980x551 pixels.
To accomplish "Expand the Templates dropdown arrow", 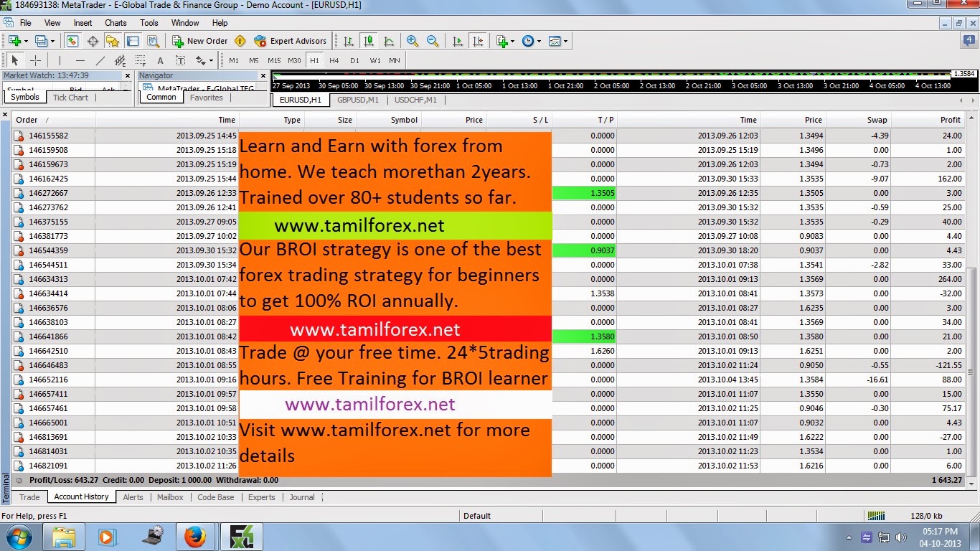I will click(565, 41).
